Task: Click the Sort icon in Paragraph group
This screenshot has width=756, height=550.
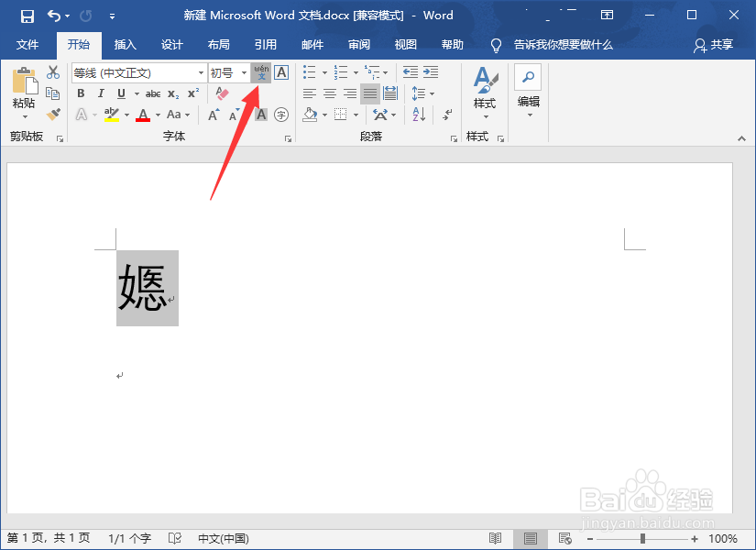Action: [420, 115]
